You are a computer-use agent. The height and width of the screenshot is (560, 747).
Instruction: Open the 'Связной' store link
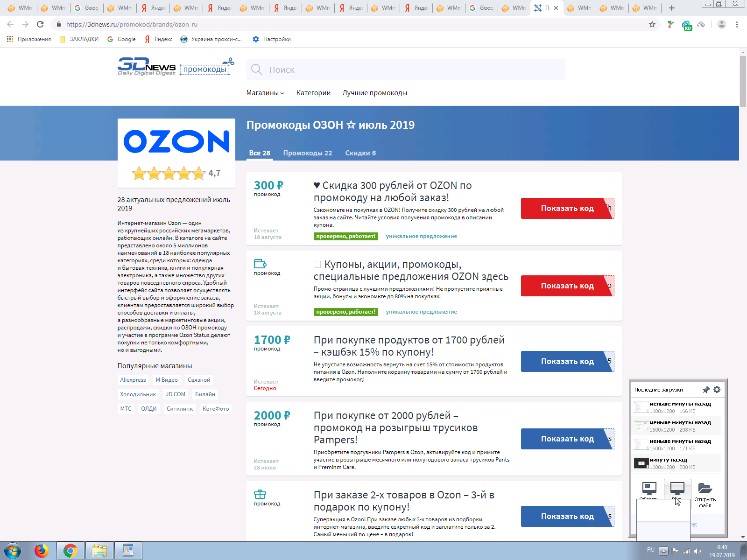click(199, 380)
